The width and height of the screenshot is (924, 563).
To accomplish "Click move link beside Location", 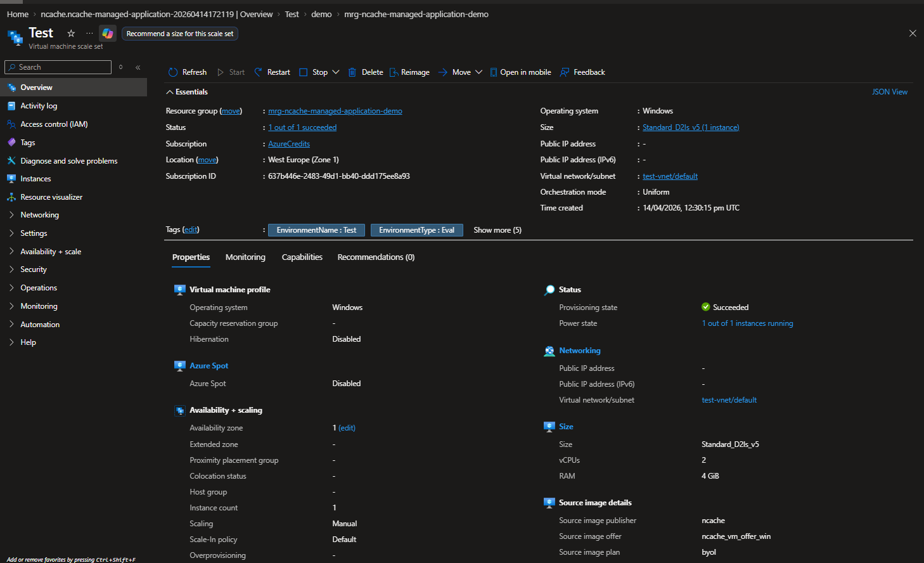I will click(x=207, y=160).
